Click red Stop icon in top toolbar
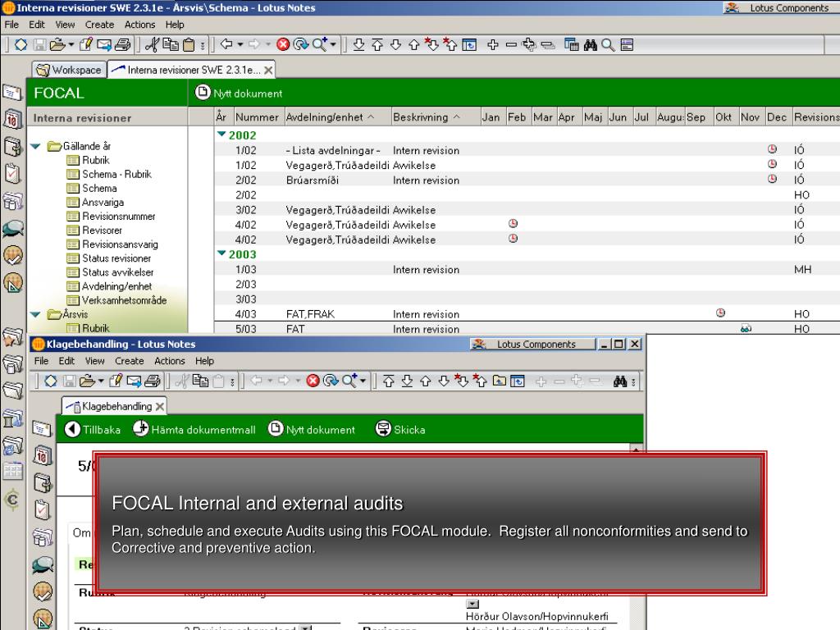 [x=283, y=44]
